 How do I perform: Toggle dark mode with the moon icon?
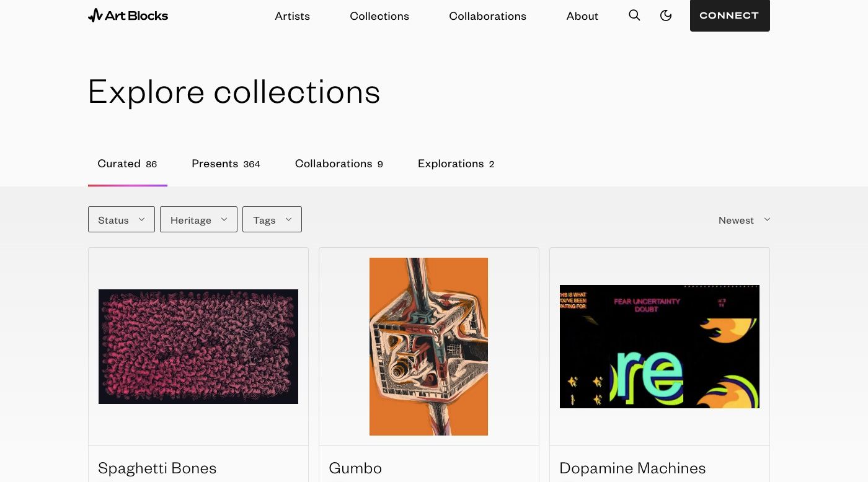(x=666, y=15)
